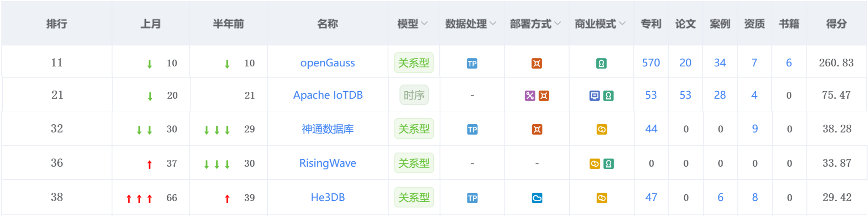The height and width of the screenshot is (216, 868).
Task: Click the blue cloud deployment icon for He3DB
Action: [x=537, y=198]
